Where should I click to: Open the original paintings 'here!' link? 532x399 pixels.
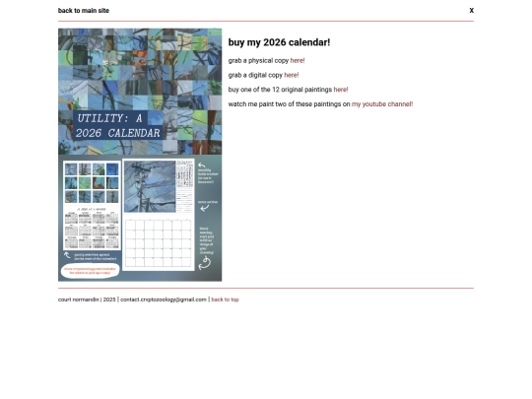341,90
